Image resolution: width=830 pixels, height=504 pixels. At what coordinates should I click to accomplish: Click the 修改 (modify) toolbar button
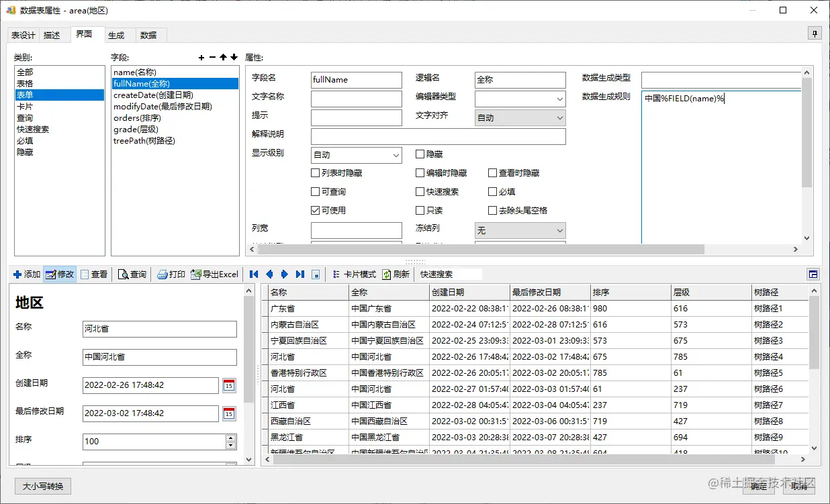click(60, 274)
